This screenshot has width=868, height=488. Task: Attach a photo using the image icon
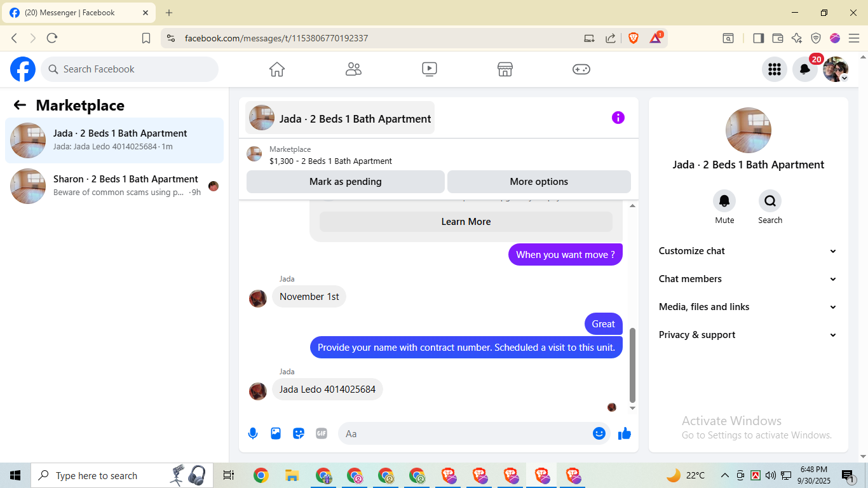(x=276, y=433)
